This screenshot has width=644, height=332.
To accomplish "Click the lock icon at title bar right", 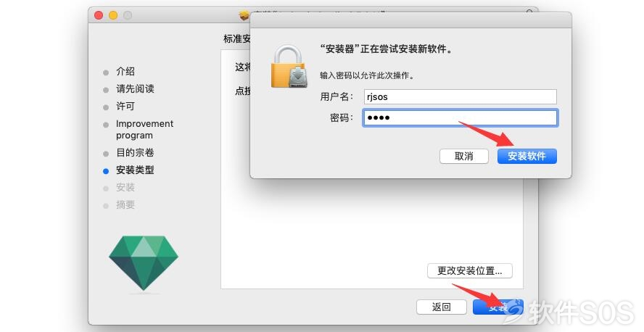I will click(x=530, y=12).
